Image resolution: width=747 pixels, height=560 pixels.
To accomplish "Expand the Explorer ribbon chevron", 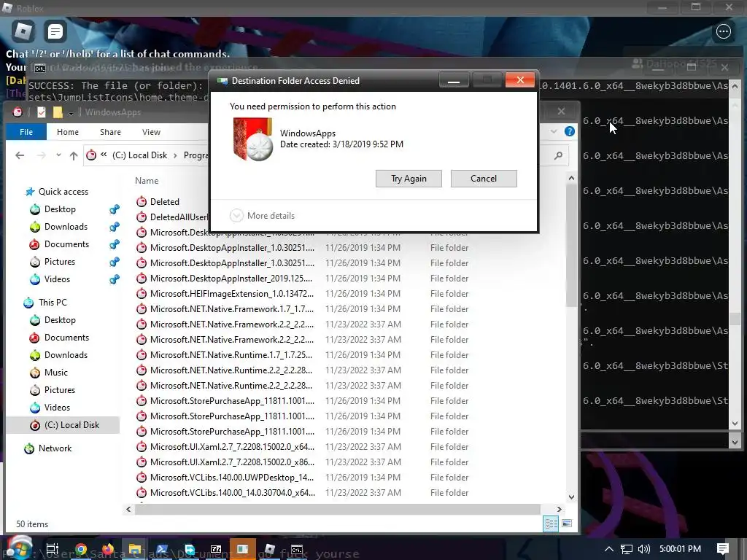I will pos(554,131).
